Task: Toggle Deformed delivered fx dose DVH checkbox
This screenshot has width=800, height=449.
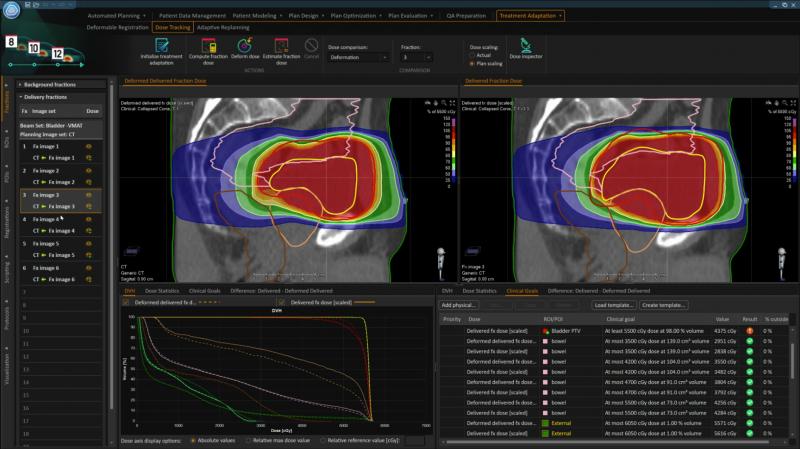Action: pyautogui.click(x=126, y=301)
